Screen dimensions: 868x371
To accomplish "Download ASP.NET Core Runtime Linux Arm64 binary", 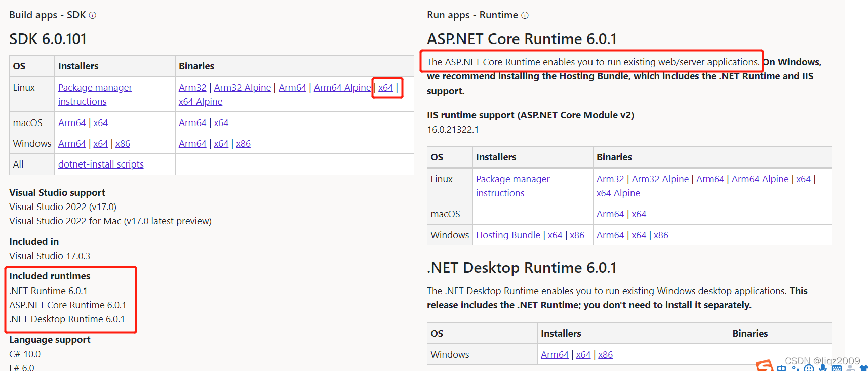I will click(x=710, y=179).
